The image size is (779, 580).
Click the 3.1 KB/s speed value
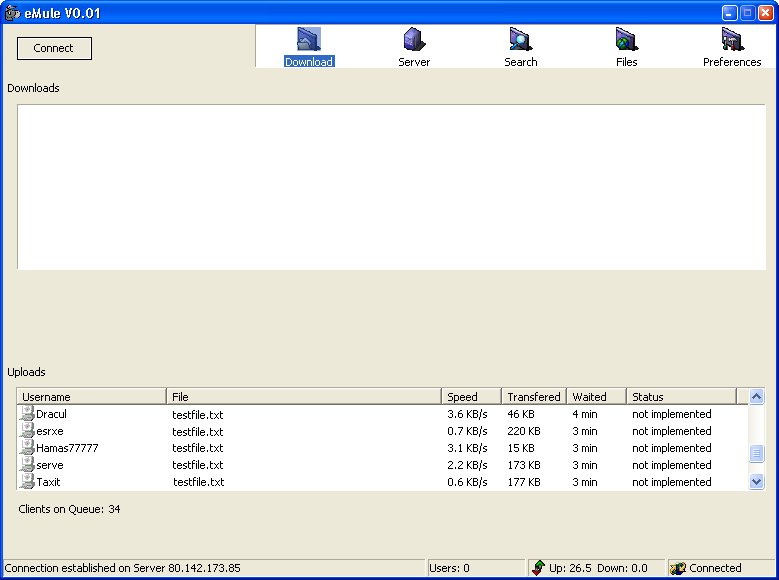point(467,448)
